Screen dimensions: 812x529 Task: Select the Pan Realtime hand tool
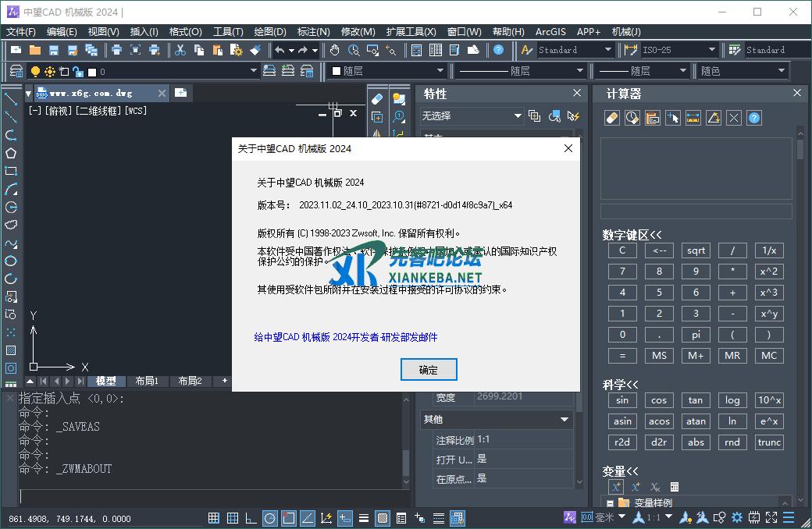334,51
